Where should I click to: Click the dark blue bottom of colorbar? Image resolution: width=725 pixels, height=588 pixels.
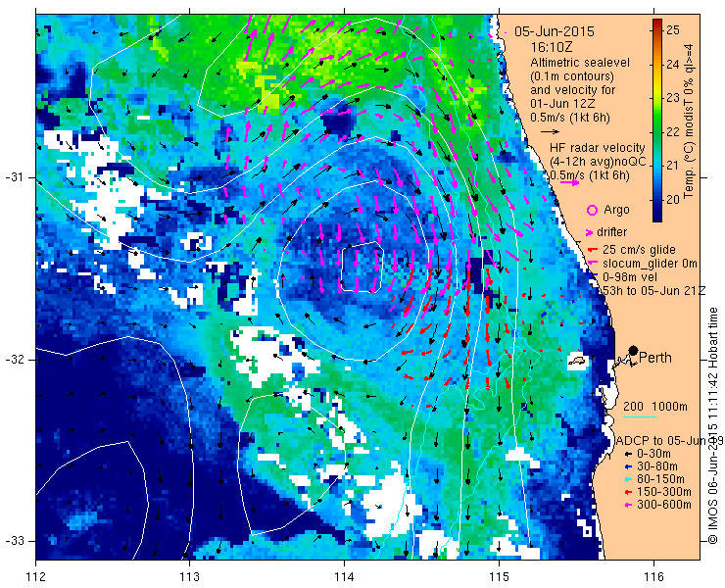tap(657, 216)
